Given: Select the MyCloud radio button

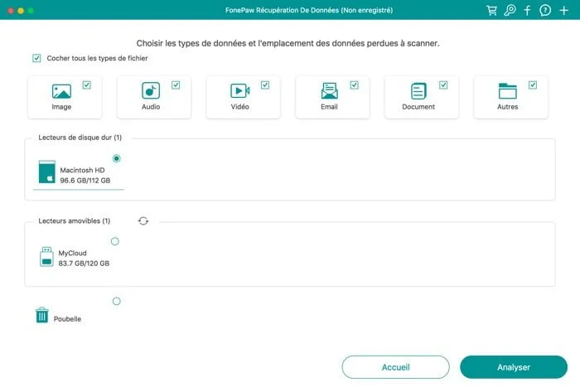Looking at the screenshot, I should coord(115,241).
